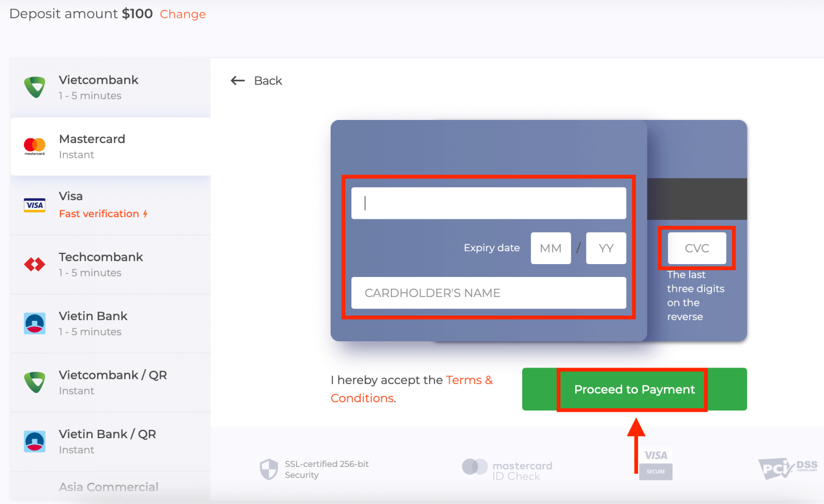Click the Vietcombank / QR logo icon

point(35,383)
